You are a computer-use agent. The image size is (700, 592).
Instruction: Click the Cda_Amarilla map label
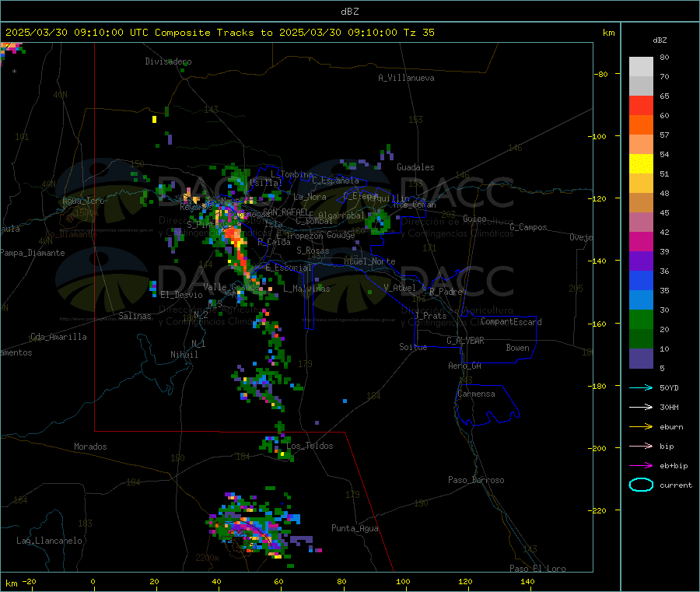click(x=58, y=337)
